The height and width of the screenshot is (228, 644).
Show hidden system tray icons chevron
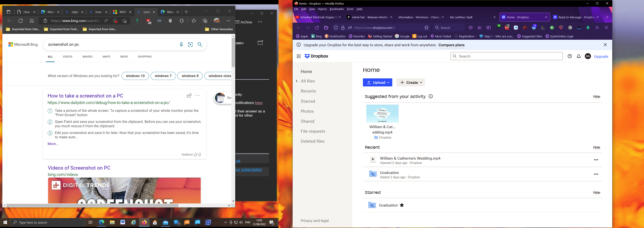tap(225, 223)
